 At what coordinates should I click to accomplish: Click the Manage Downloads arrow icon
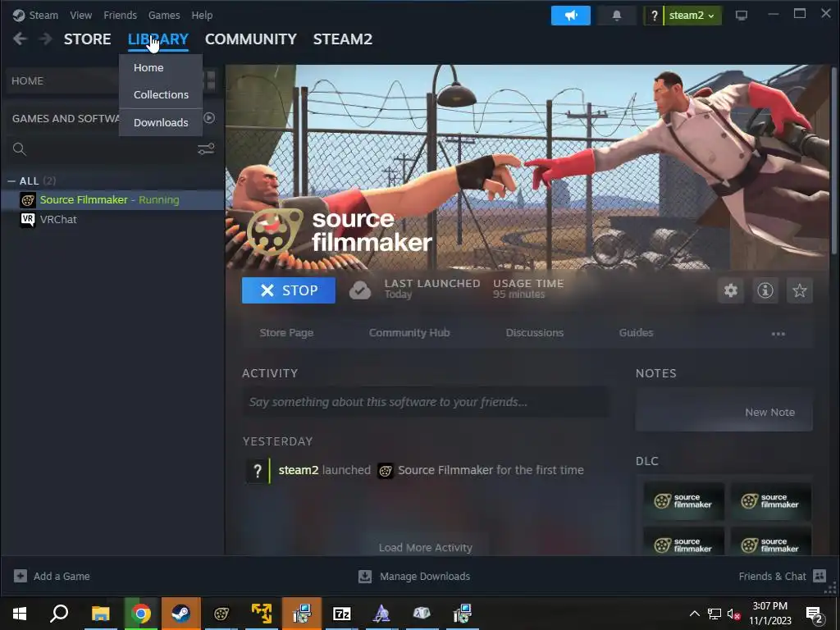365,576
